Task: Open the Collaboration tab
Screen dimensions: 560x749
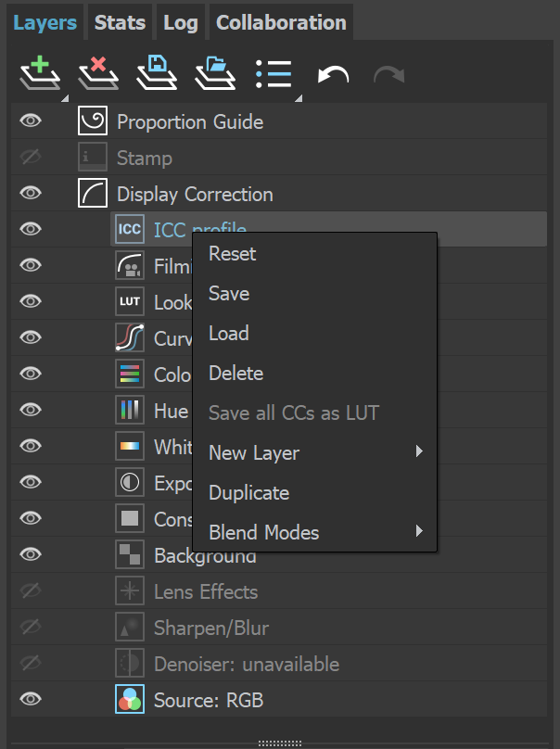Action: pos(281,22)
